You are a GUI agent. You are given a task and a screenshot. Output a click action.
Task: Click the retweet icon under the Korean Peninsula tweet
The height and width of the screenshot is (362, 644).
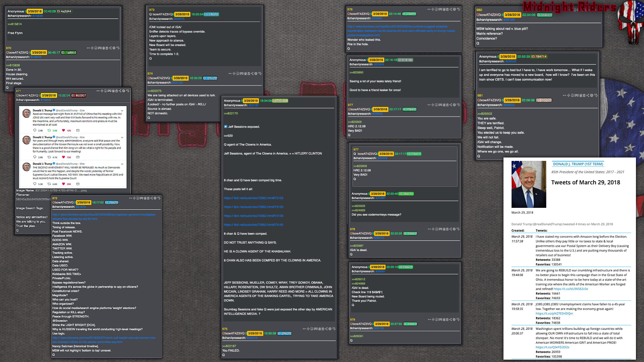pyautogui.click(x=49, y=157)
